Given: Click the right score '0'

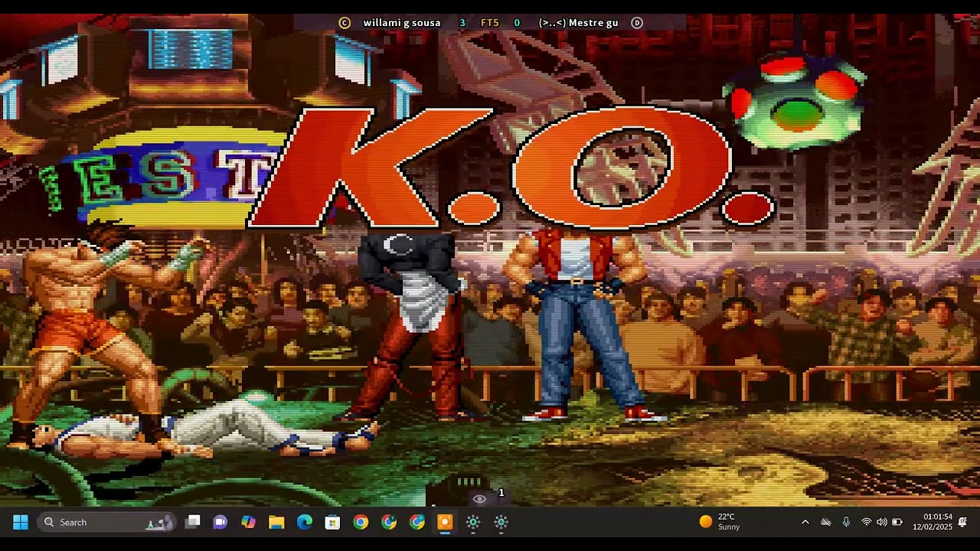Looking at the screenshot, I should click(517, 23).
